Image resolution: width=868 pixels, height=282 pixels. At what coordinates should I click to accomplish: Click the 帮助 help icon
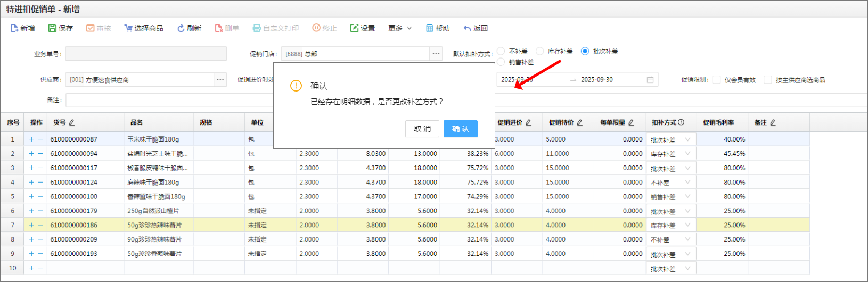pos(429,28)
